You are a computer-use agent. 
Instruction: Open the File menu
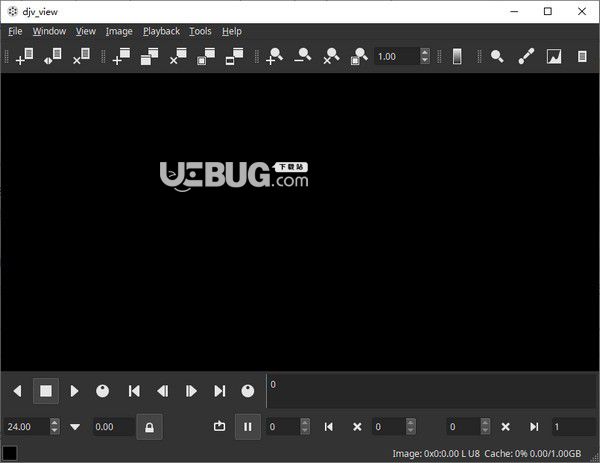point(15,31)
